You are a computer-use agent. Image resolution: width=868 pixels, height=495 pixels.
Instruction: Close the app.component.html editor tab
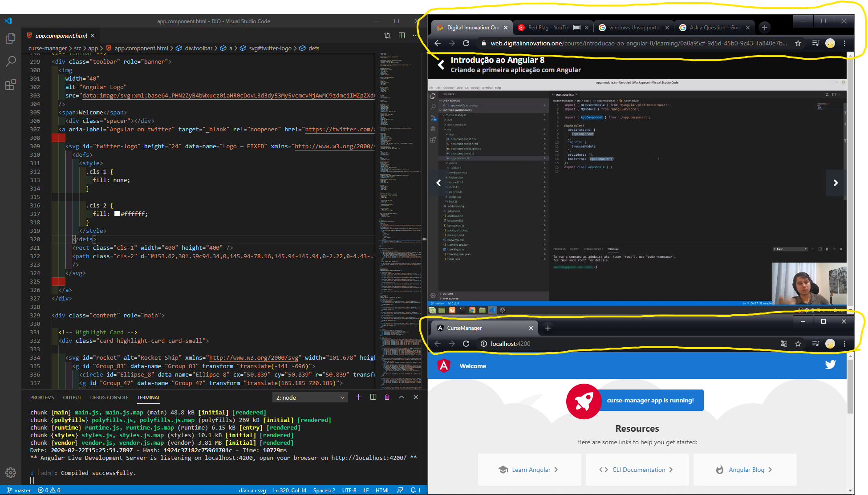(x=93, y=36)
